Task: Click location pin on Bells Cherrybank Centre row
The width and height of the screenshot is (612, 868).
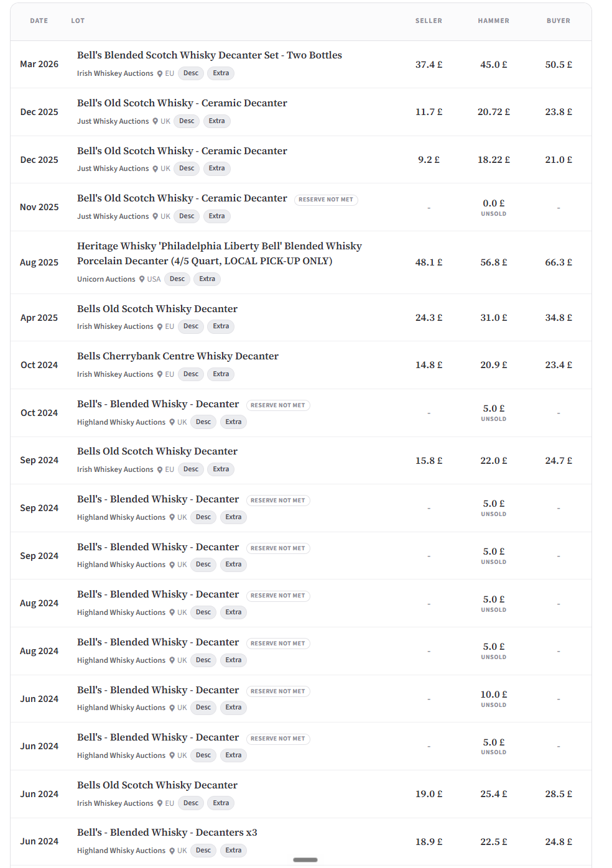Action: [160, 374]
